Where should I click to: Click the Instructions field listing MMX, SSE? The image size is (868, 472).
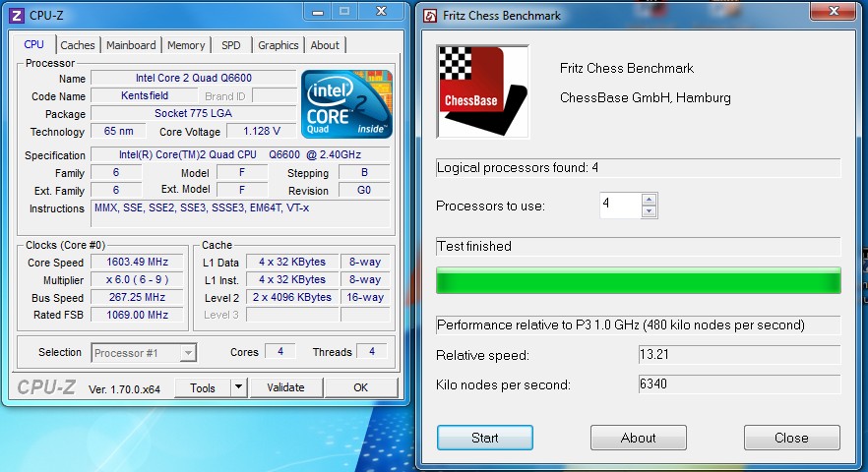click(240, 213)
